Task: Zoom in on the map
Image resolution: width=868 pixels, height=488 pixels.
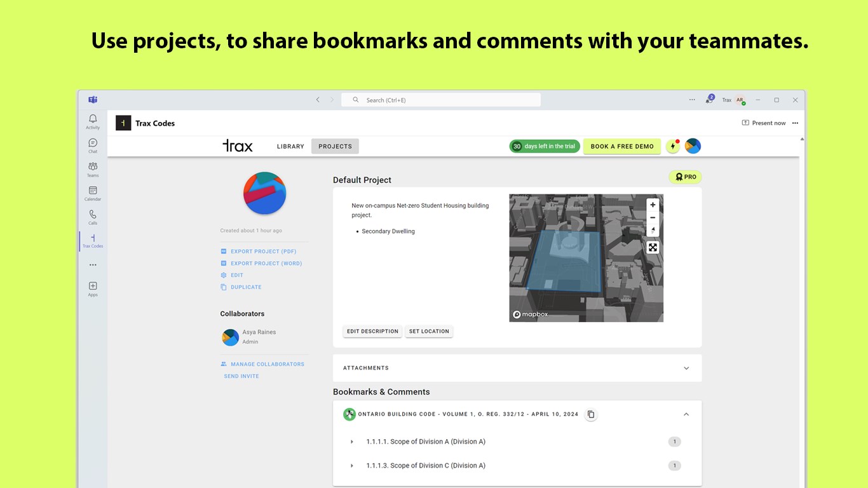Action: (x=653, y=205)
